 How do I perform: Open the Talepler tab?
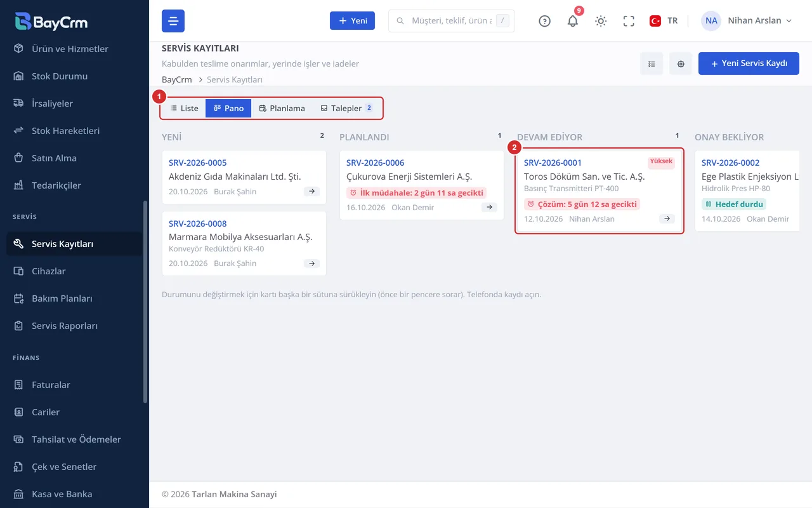346,108
